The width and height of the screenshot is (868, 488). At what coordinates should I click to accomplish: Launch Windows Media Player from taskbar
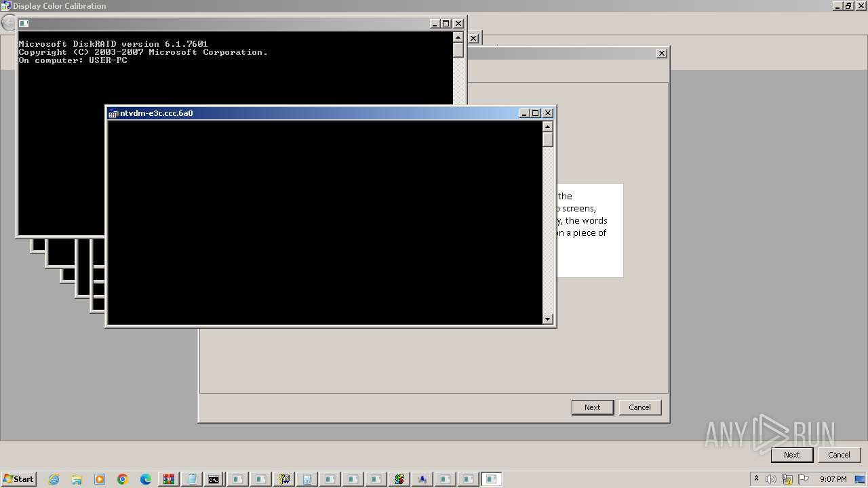pyautogui.click(x=100, y=479)
